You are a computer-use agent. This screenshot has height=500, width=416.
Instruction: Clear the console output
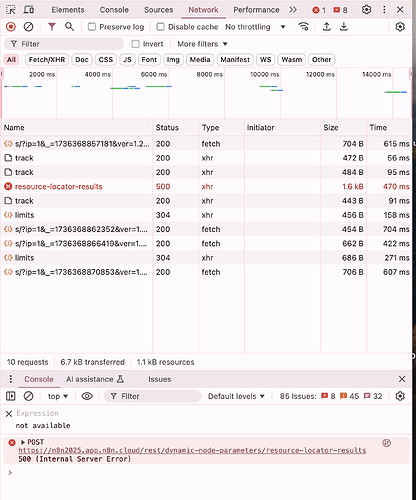[29, 396]
